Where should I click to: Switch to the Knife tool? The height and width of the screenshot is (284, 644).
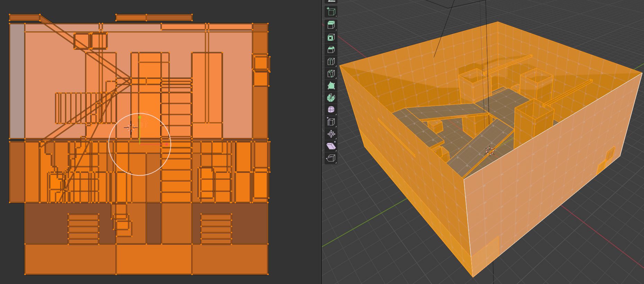[331, 74]
